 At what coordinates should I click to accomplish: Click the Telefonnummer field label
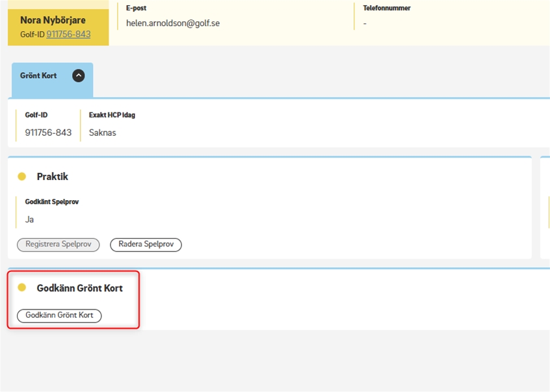387,8
